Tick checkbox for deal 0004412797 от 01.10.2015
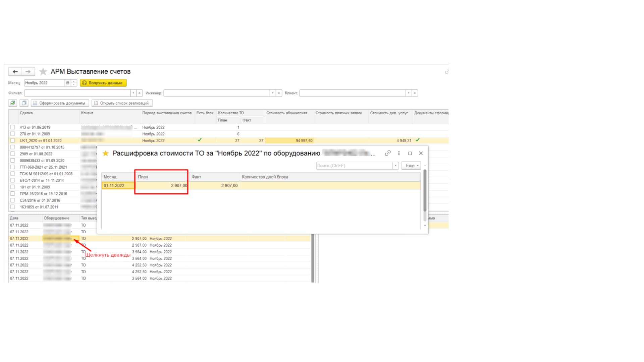Image resolution: width=644 pixels, height=362 pixels. click(x=12, y=147)
